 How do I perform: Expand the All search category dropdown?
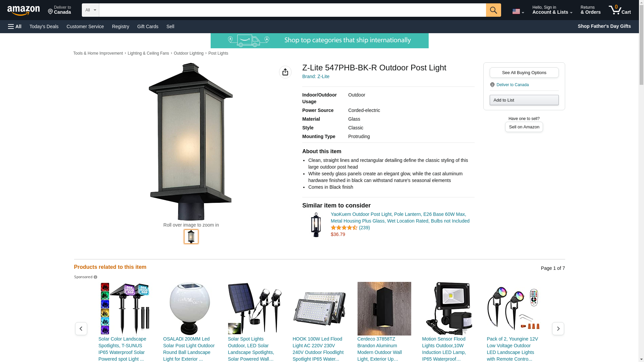coord(90,10)
